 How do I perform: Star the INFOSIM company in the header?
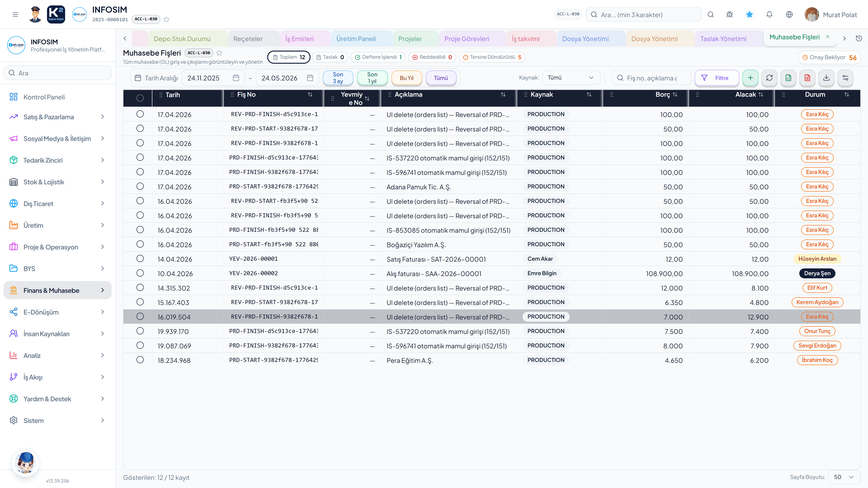coord(166,19)
